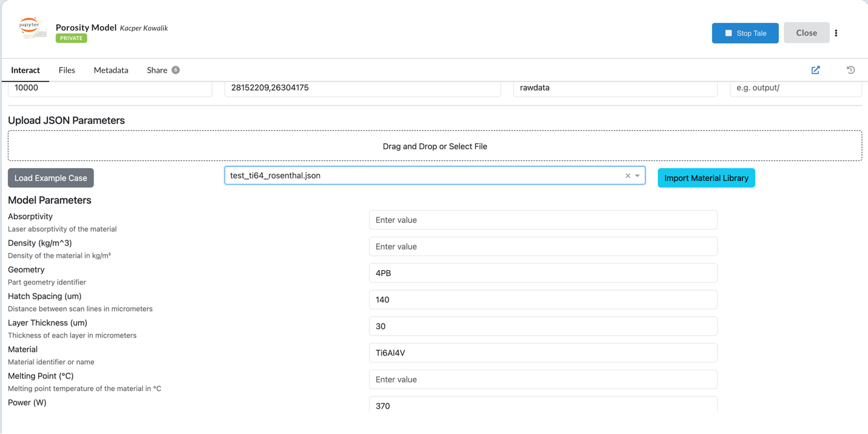Switch to the Share tab
868x434 pixels.
[157, 70]
